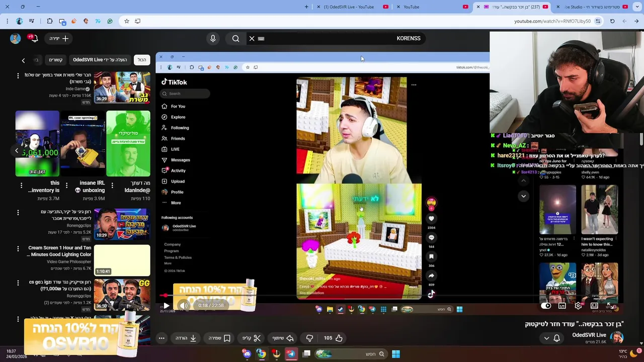Go back with the browser back arrow
This screenshot has height=362, width=644.
click(x=636, y=21)
